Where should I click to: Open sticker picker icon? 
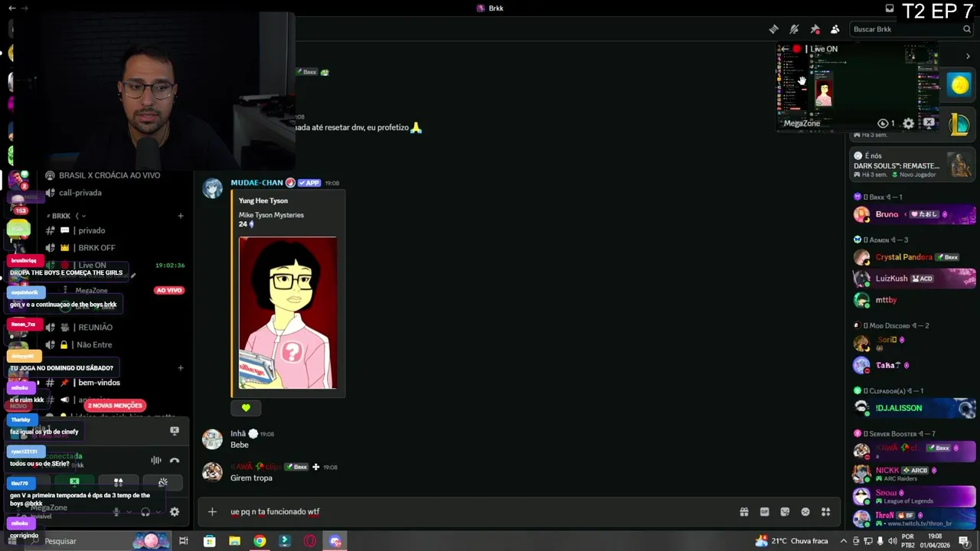coord(785,512)
